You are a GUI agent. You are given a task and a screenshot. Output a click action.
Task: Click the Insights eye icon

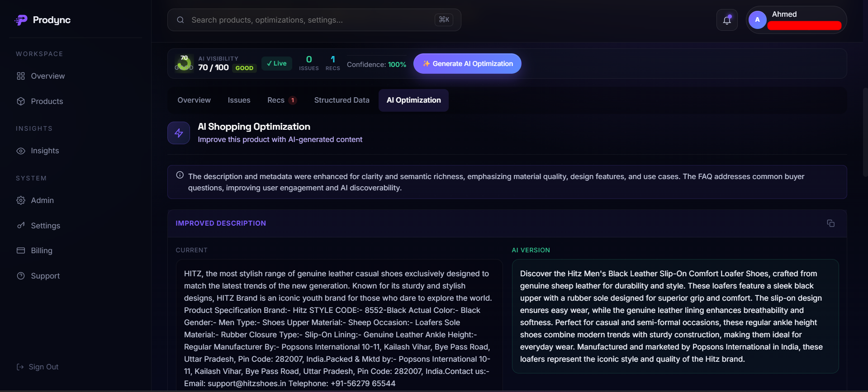click(x=21, y=151)
